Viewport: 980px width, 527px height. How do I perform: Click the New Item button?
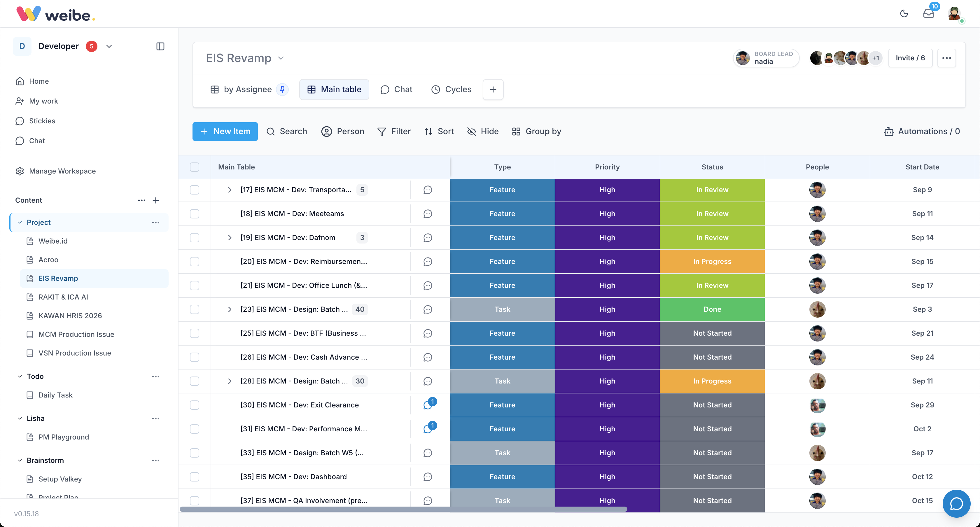[x=225, y=131]
